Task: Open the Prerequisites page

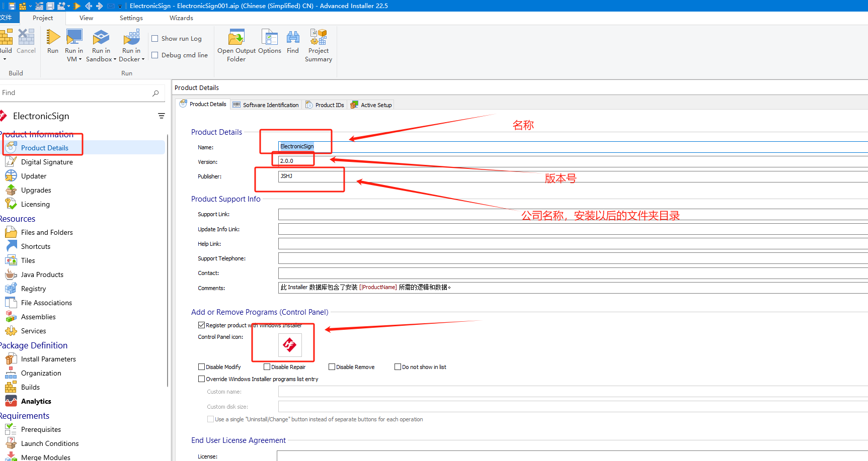Action: click(x=41, y=429)
